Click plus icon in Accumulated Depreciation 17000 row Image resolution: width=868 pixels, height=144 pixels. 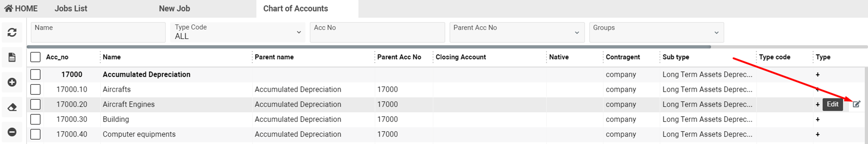(817, 75)
